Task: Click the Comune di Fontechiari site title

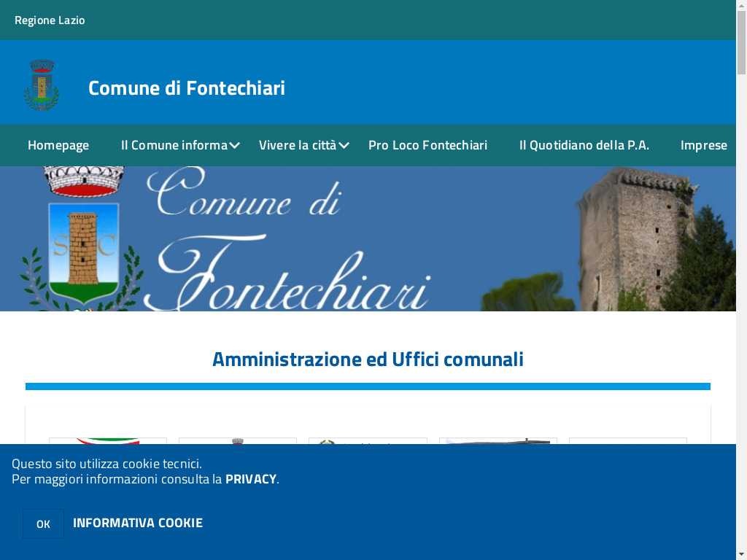Action: pos(186,88)
